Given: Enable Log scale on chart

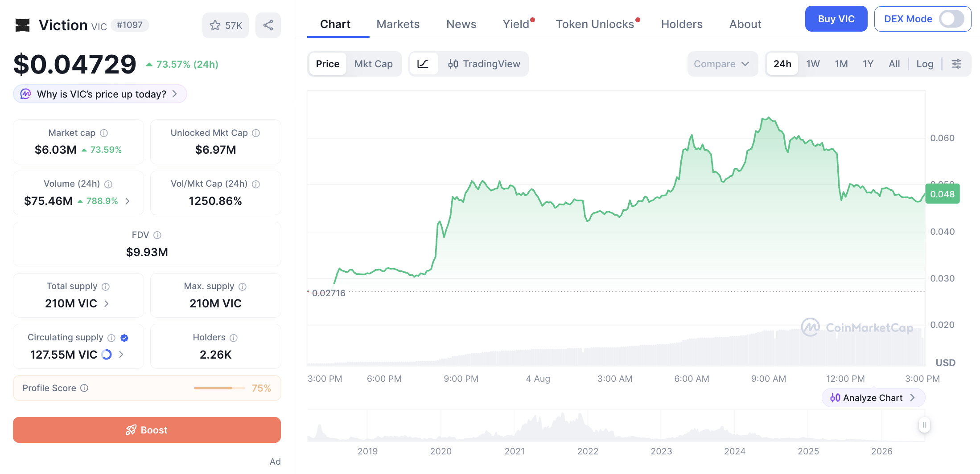Looking at the screenshot, I should [925, 64].
